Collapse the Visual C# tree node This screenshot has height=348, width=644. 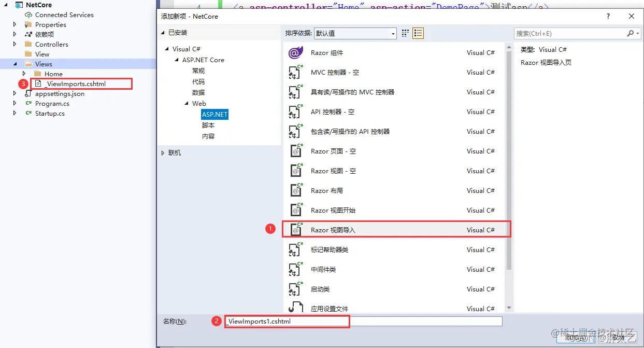(x=167, y=49)
